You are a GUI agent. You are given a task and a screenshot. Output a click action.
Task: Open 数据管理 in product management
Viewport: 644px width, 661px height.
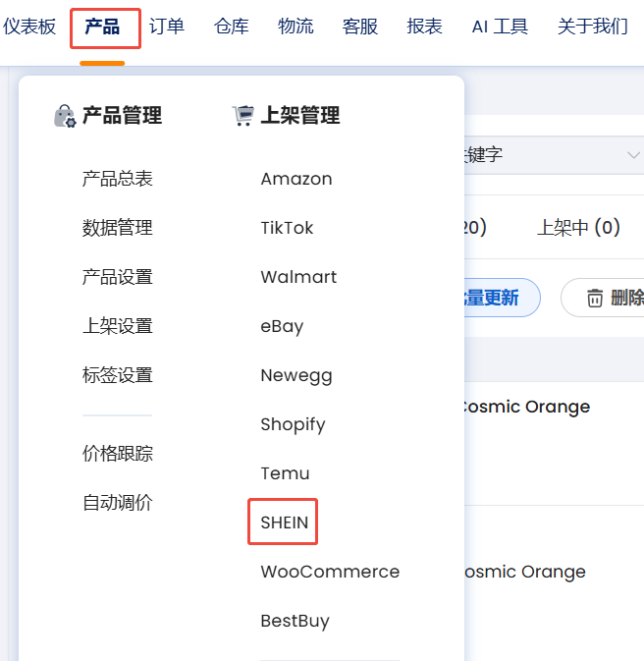pyautogui.click(x=117, y=228)
